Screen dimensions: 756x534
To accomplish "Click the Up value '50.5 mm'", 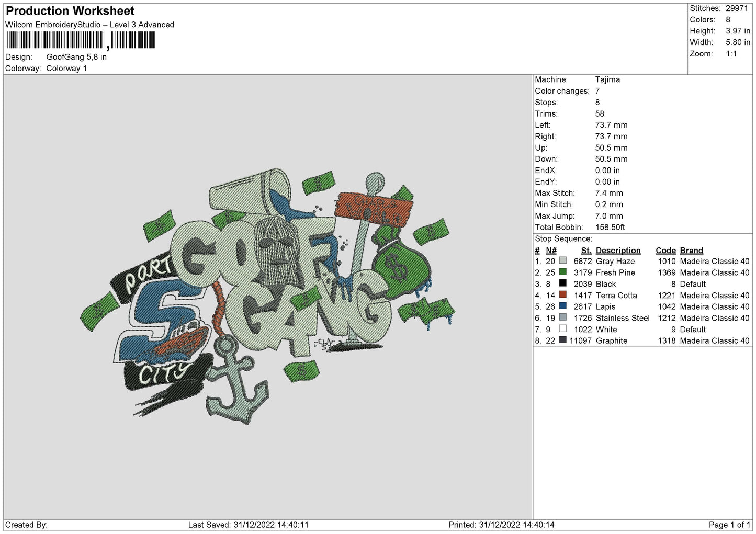I will (611, 147).
